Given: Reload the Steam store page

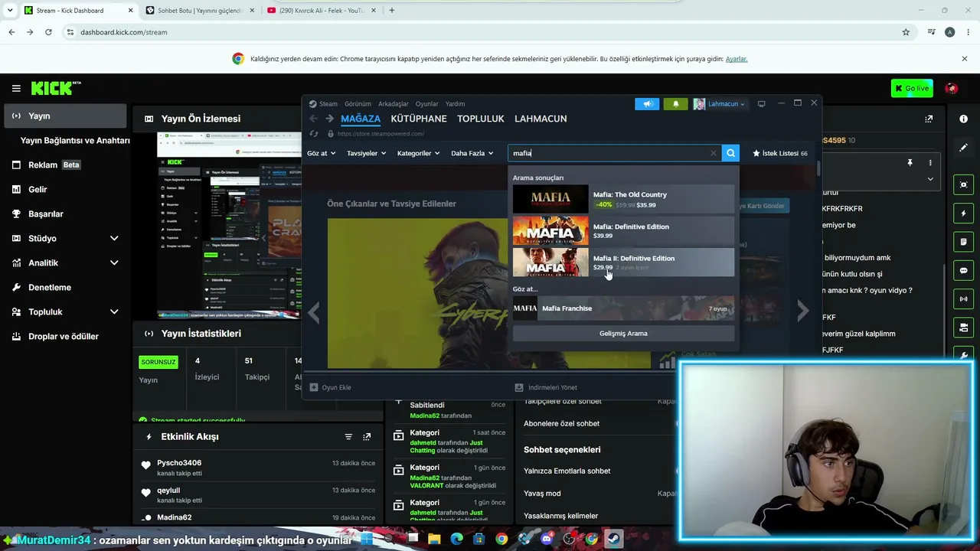Looking at the screenshot, I should point(313,134).
